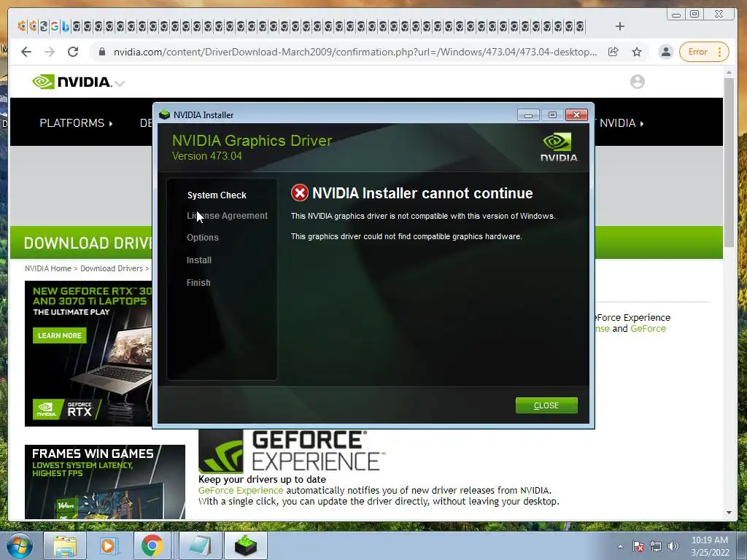This screenshot has height=560, width=747.
Task: Open NVIDIA menu at right of navigation
Action: [x=622, y=123]
